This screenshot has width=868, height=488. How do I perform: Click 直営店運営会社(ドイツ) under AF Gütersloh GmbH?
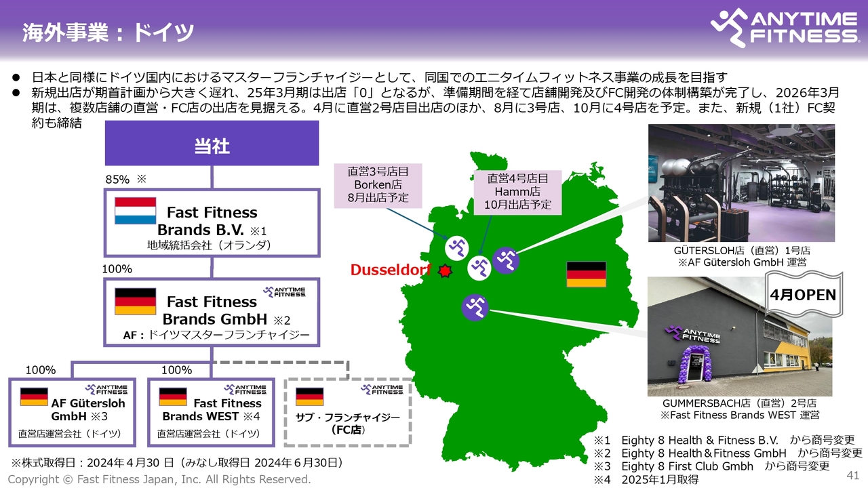[70, 434]
